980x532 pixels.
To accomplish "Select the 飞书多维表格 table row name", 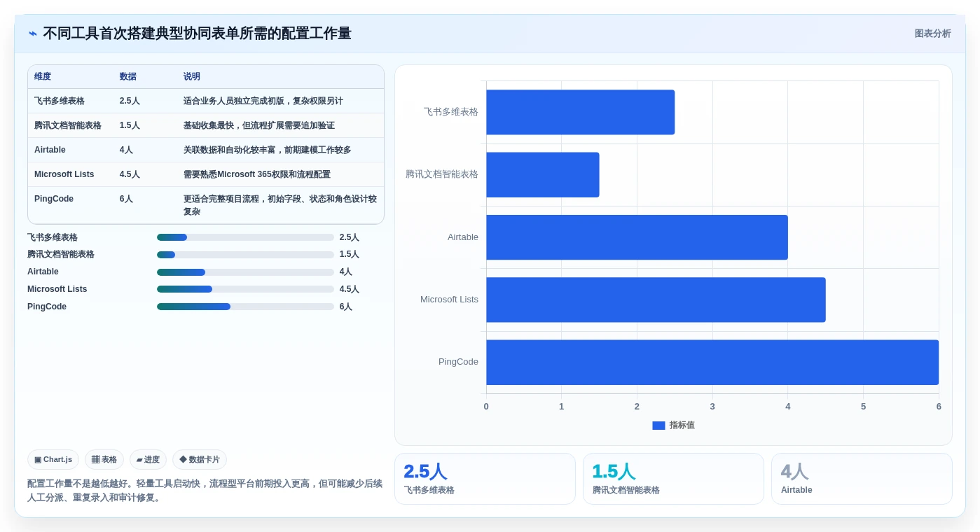I will click(60, 101).
